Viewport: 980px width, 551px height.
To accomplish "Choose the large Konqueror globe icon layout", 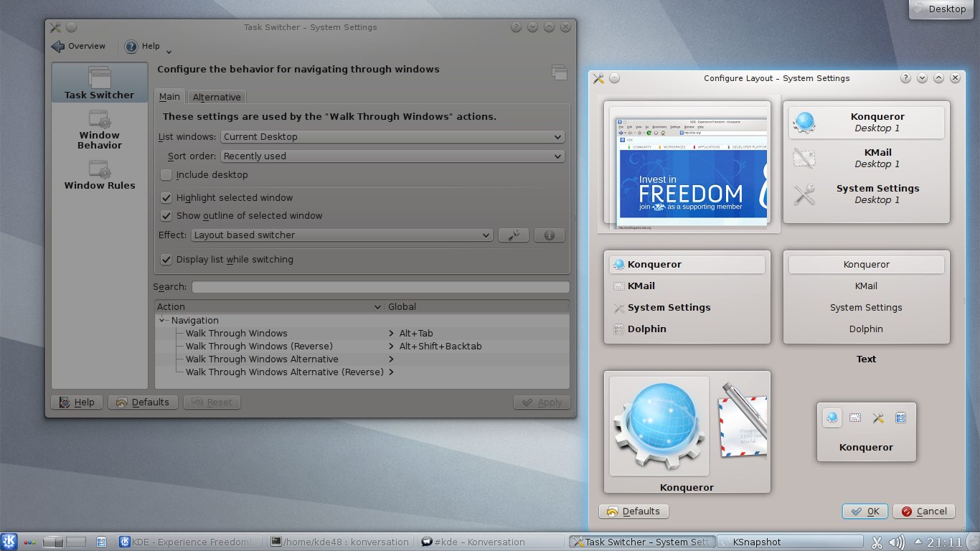I will [687, 432].
